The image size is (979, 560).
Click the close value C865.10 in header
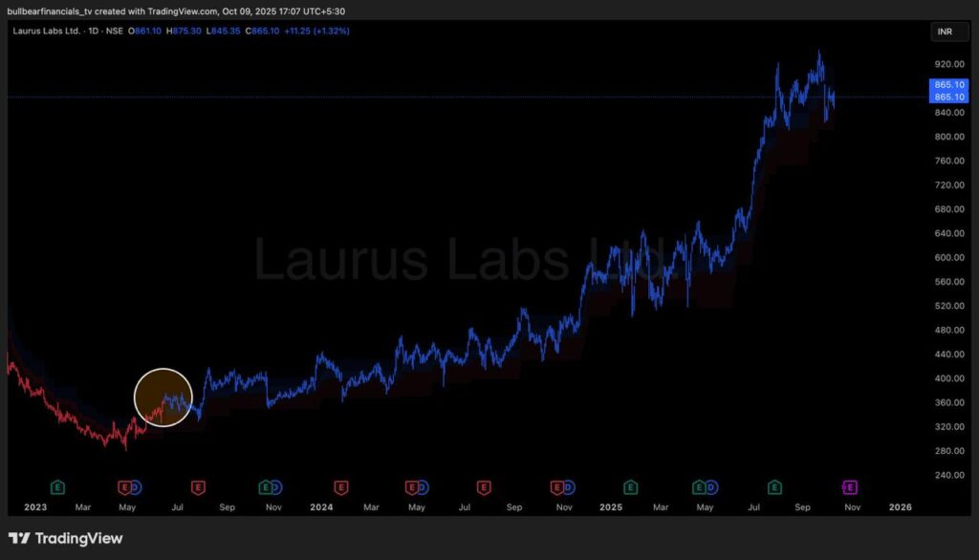(x=262, y=31)
